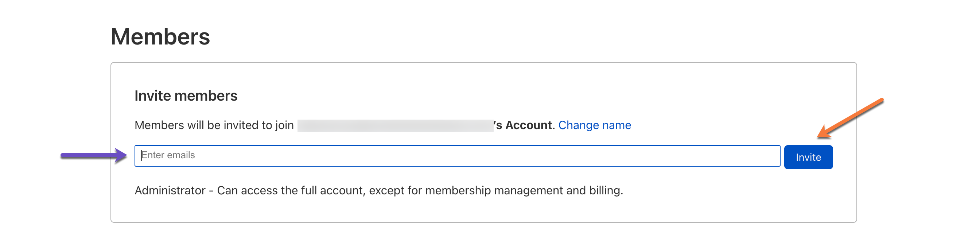Click the bold "'s Account" text
980x229 pixels.
coord(524,125)
